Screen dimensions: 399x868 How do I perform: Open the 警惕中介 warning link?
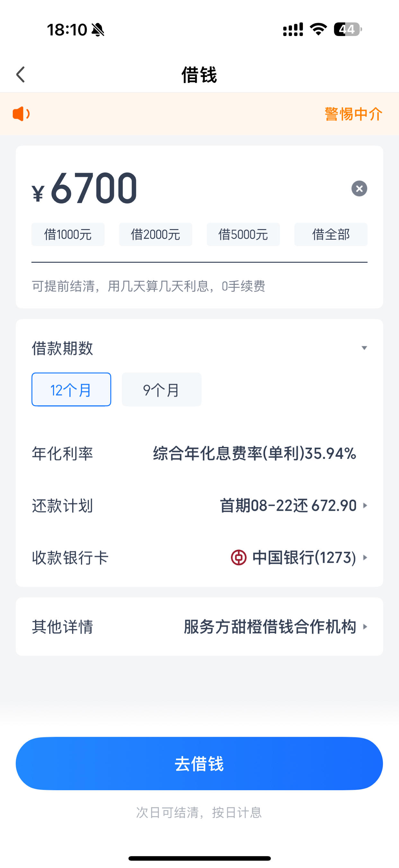point(354,114)
